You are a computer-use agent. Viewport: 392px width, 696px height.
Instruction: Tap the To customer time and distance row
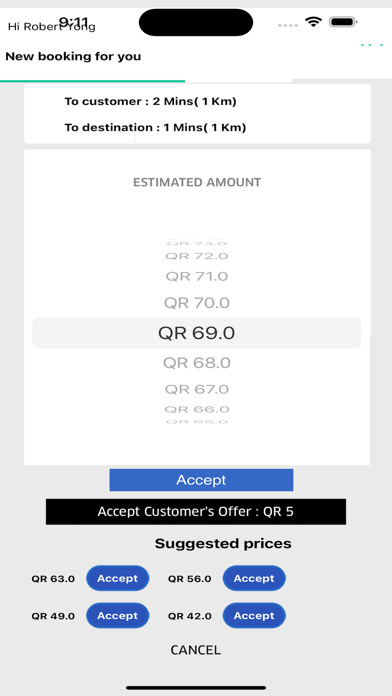coord(150,102)
